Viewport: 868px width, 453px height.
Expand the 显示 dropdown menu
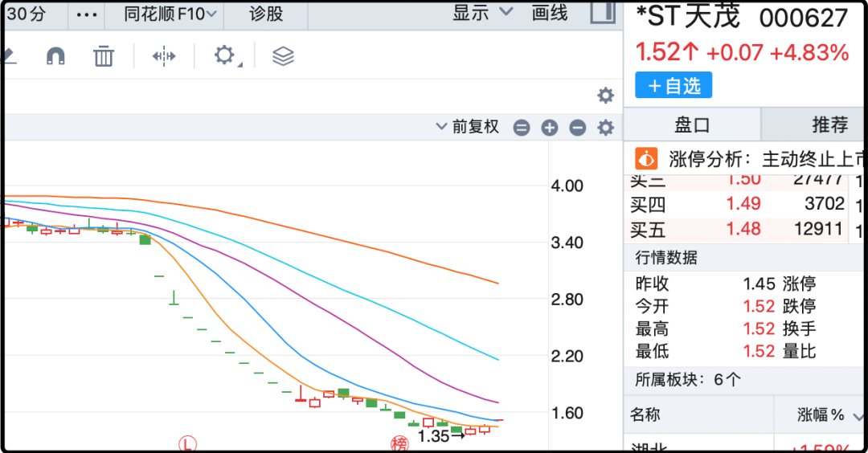pyautogui.click(x=483, y=12)
